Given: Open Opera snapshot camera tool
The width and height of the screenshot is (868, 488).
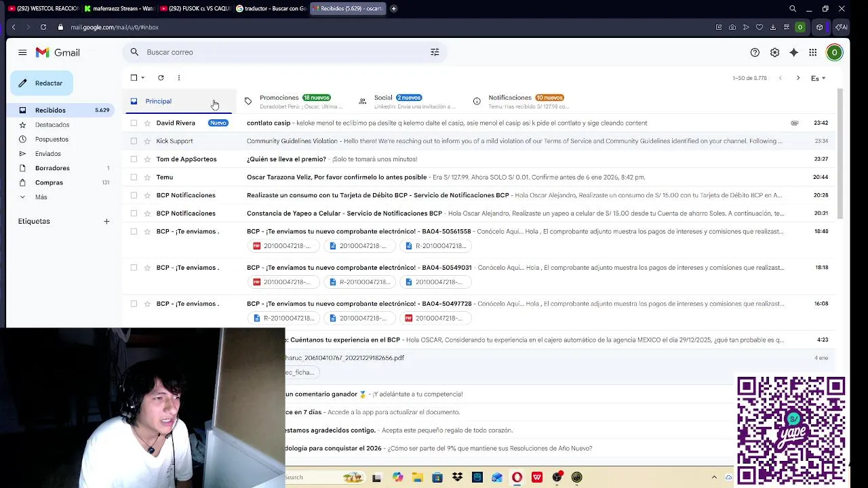Looking at the screenshot, I should pos(732,27).
